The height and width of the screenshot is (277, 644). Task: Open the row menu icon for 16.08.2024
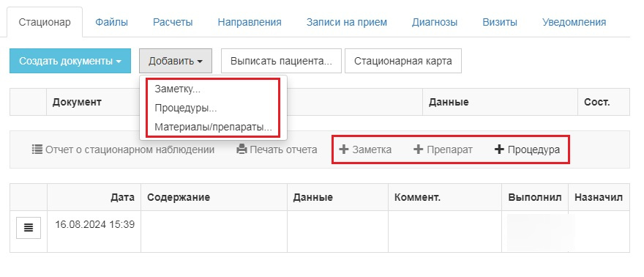click(x=29, y=228)
